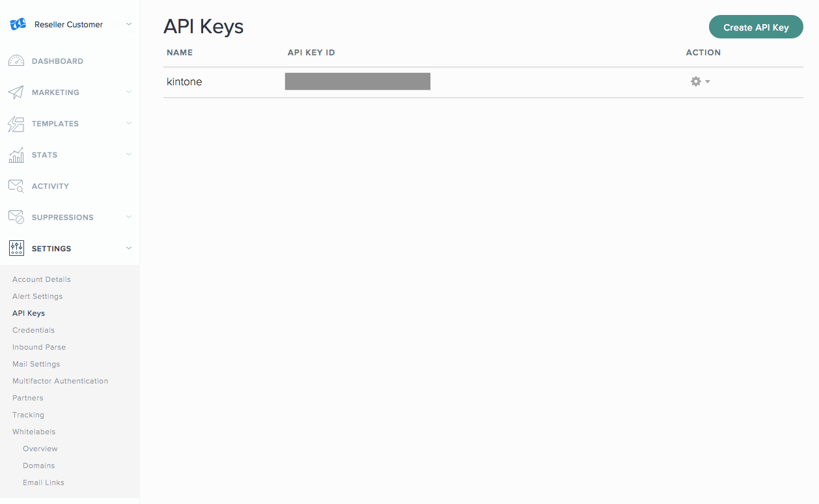Click the Activity envelope search icon
This screenshot has height=504, width=819.
click(16, 186)
